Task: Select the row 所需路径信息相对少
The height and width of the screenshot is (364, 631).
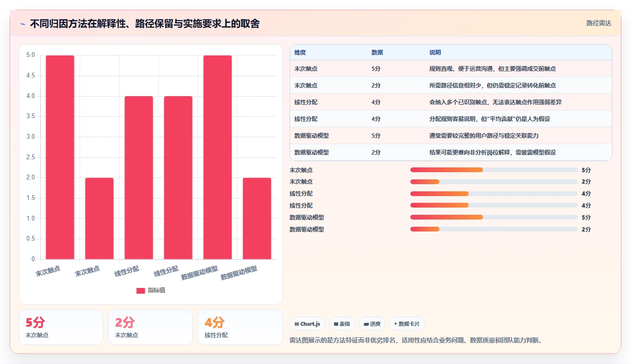Action: (x=451, y=85)
